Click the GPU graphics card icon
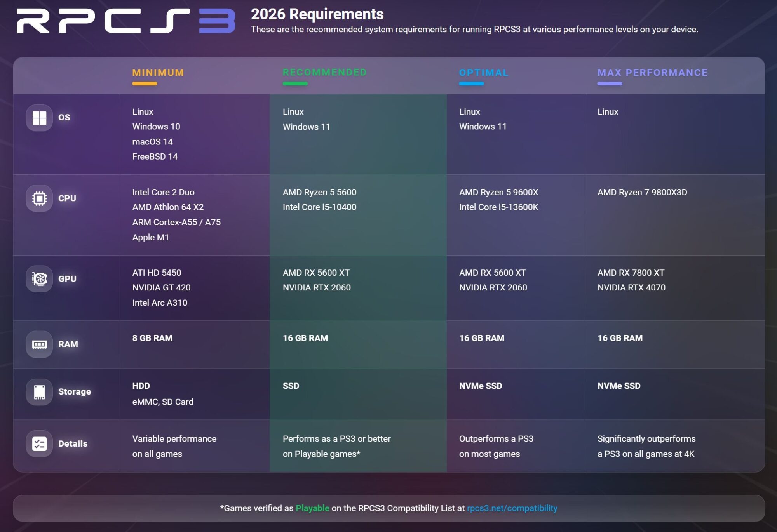This screenshot has height=532, width=777. (x=39, y=279)
